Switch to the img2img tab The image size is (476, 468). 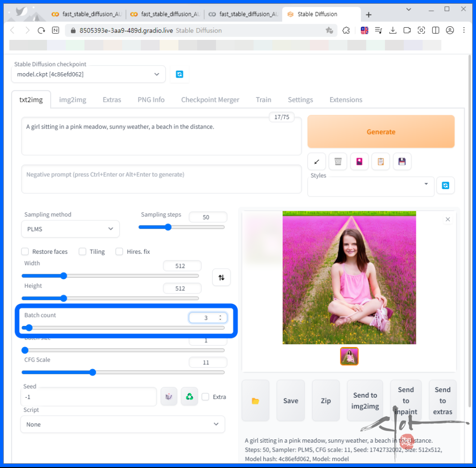coord(73,100)
